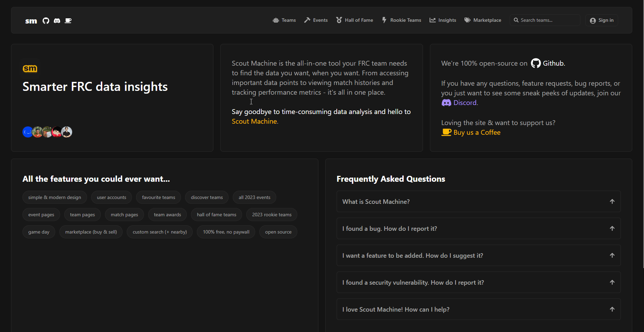The height and width of the screenshot is (332, 644).
Task: Click the user accounts feature tag
Action: click(112, 197)
